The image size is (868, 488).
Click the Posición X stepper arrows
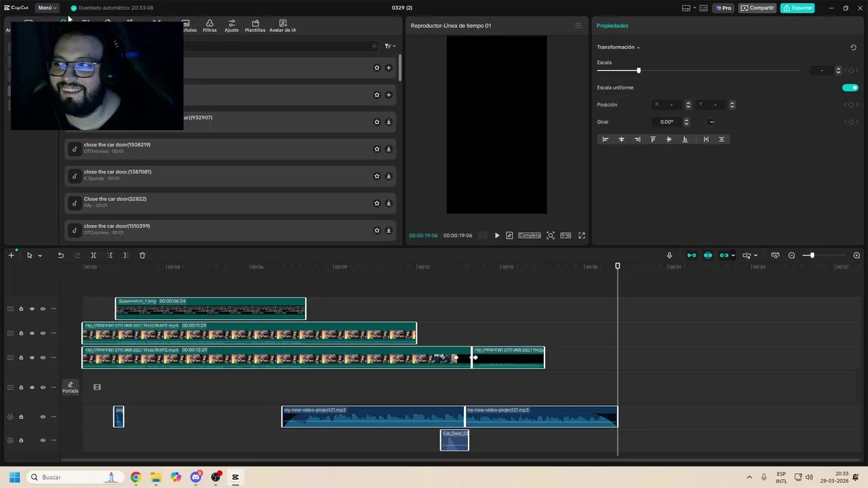688,105
